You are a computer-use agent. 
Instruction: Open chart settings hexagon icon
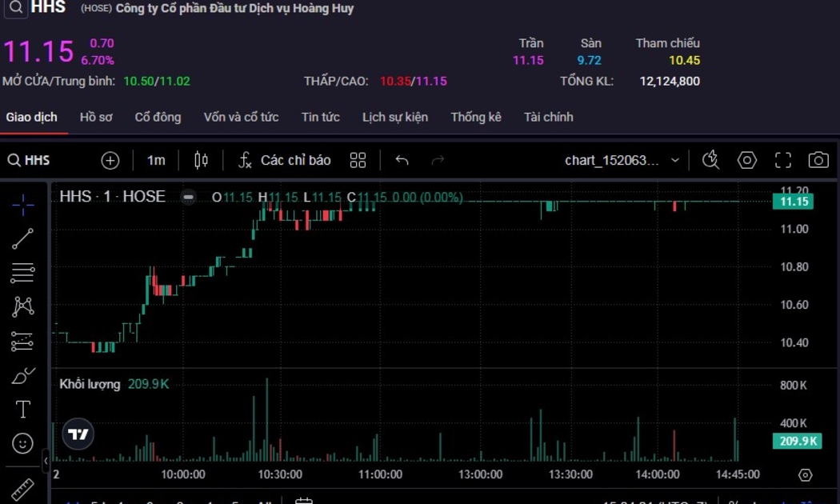click(746, 160)
